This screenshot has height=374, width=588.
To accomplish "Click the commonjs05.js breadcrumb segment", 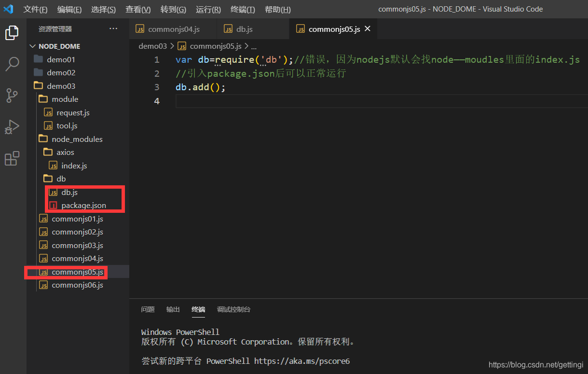I will (x=210, y=46).
